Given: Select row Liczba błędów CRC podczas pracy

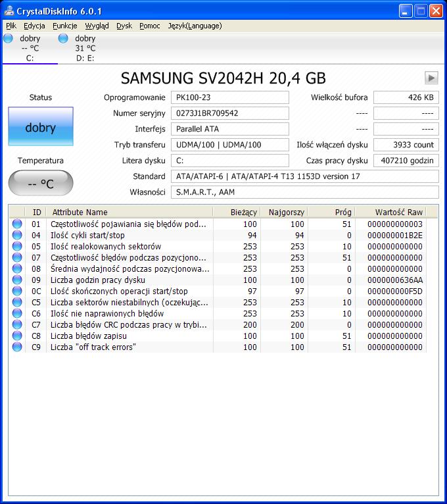Looking at the screenshot, I should point(218,324).
